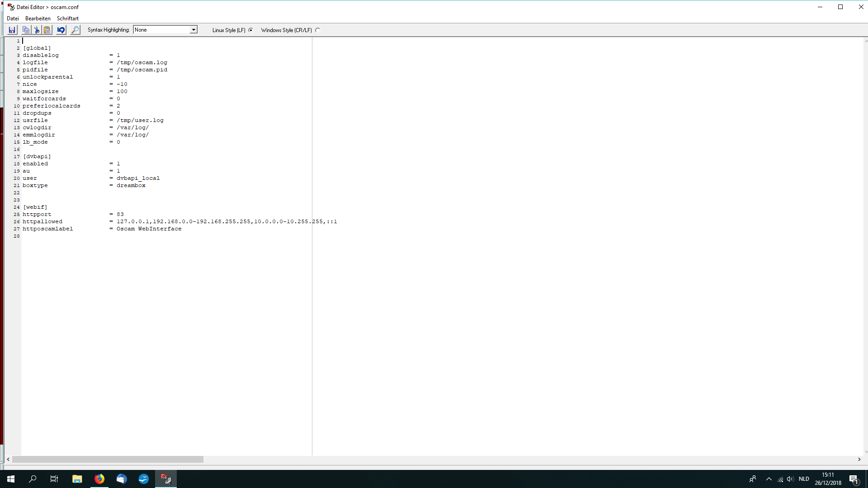The image size is (868, 488).
Task: Open File Explorer from taskbar
Action: [77, 479]
